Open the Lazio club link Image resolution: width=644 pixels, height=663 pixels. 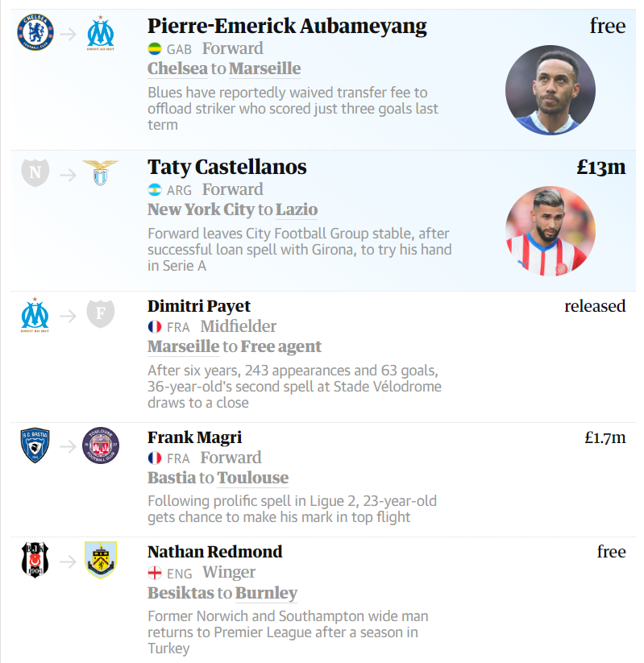[297, 209]
